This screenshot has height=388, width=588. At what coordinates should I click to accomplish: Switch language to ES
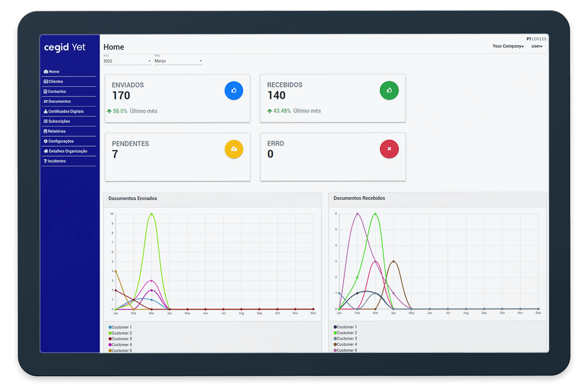click(544, 39)
